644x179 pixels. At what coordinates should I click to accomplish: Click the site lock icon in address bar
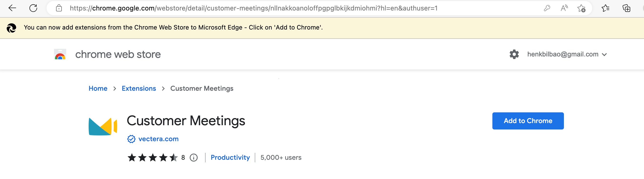pyautogui.click(x=59, y=8)
